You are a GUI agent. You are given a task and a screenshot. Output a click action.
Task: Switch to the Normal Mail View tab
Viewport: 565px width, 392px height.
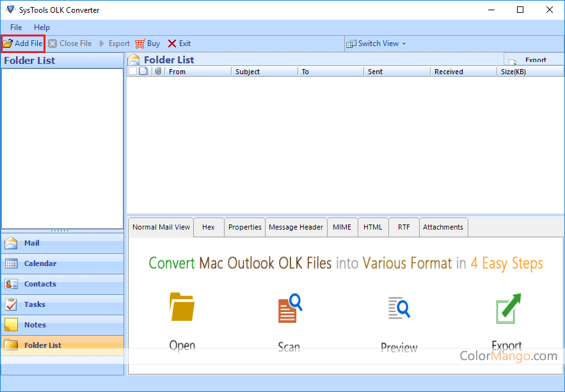coord(161,227)
